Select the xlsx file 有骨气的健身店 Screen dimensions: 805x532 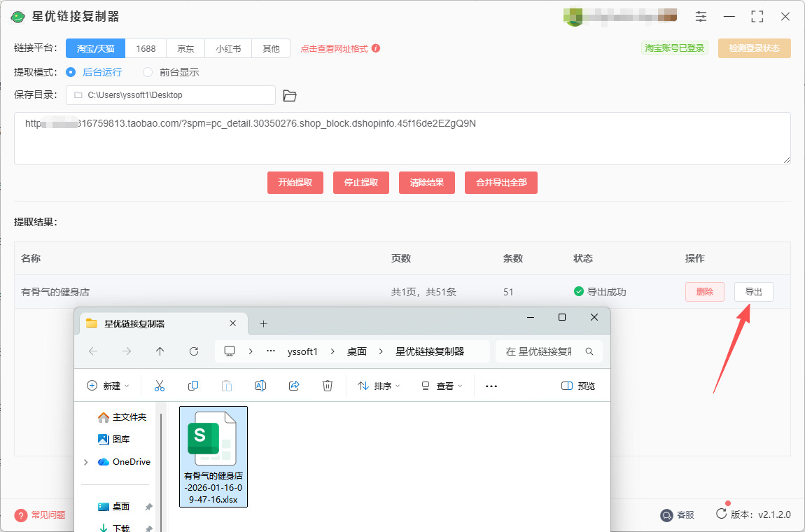coord(213,456)
